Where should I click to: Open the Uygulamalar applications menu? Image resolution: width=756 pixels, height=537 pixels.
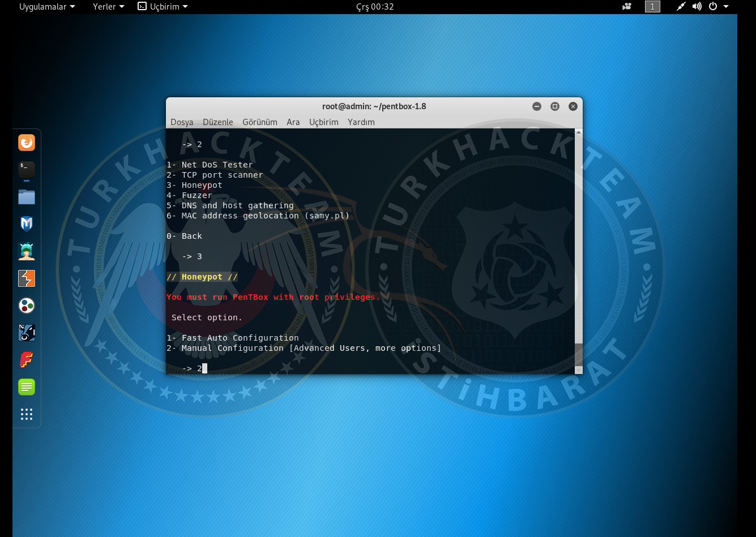[x=47, y=7]
